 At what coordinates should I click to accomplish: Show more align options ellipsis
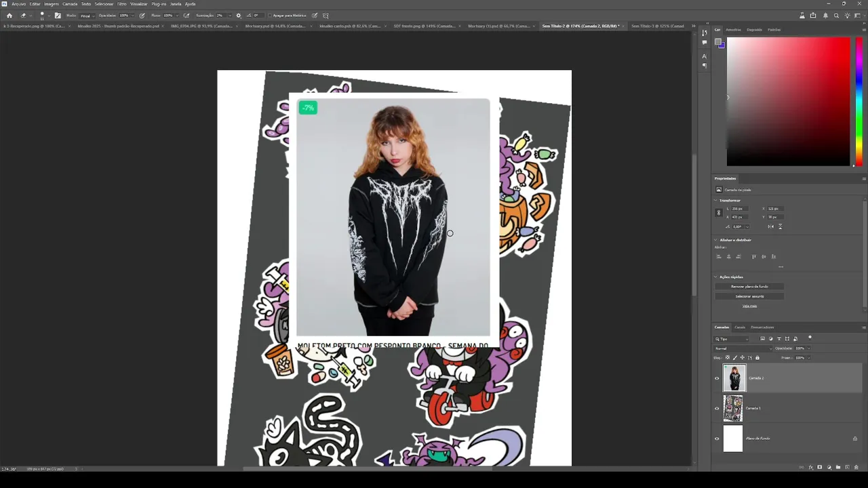point(781,267)
